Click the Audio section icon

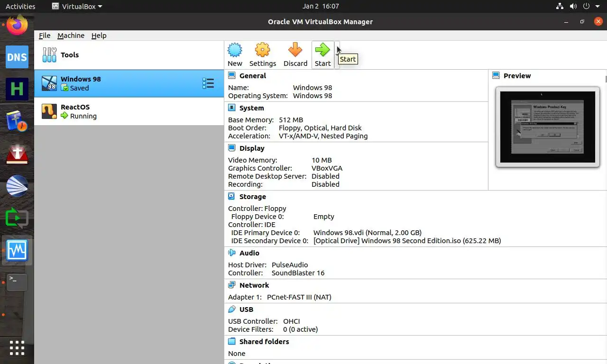pos(231,253)
